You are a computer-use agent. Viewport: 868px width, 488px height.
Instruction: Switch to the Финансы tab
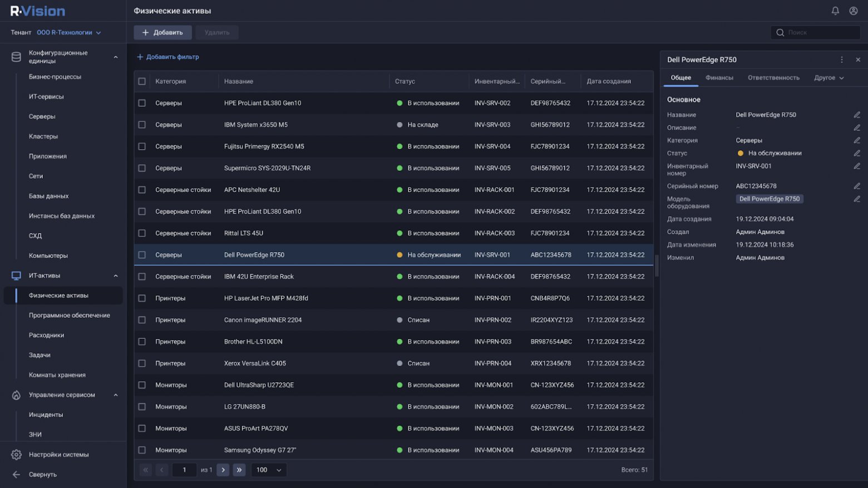[x=719, y=78]
